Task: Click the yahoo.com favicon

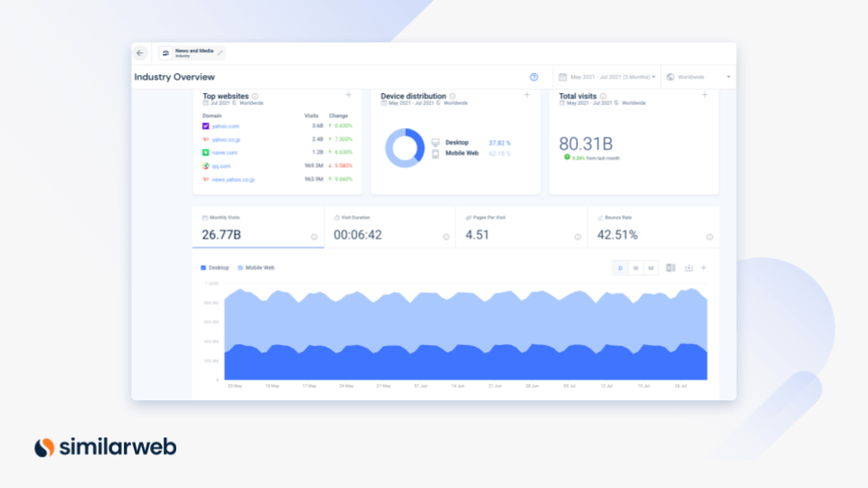Action: (x=205, y=127)
